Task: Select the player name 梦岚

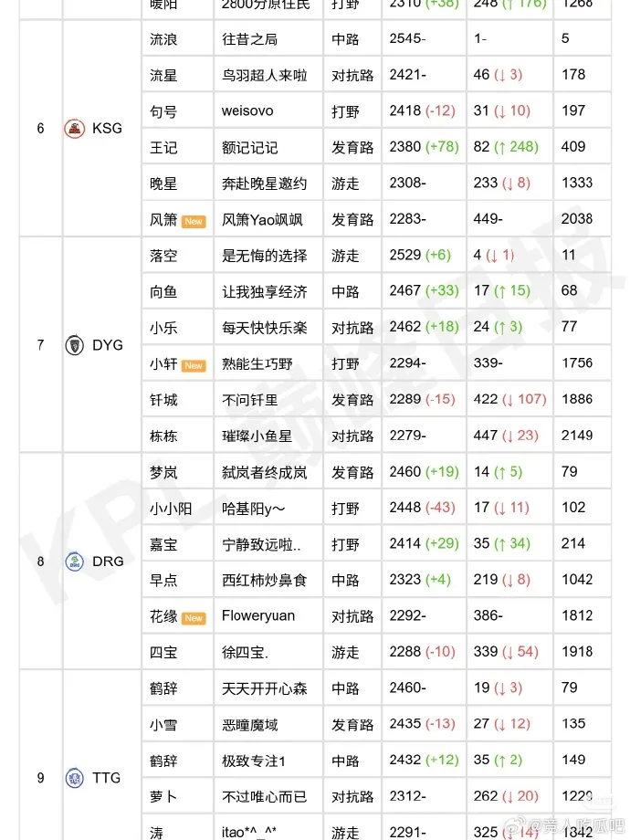Action: click(163, 472)
